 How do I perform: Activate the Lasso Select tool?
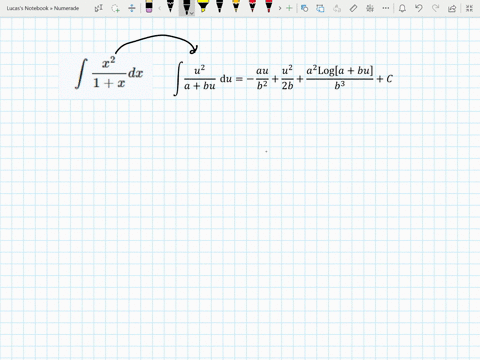coord(115,8)
